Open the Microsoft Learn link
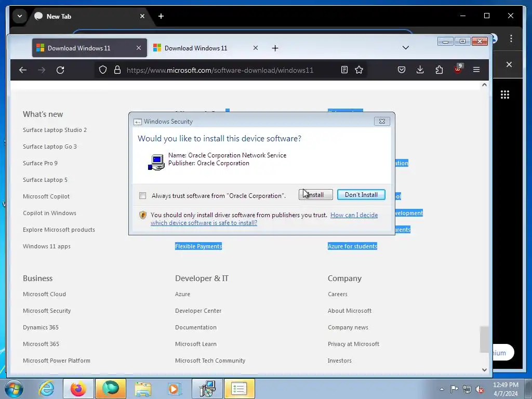 pyautogui.click(x=196, y=344)
